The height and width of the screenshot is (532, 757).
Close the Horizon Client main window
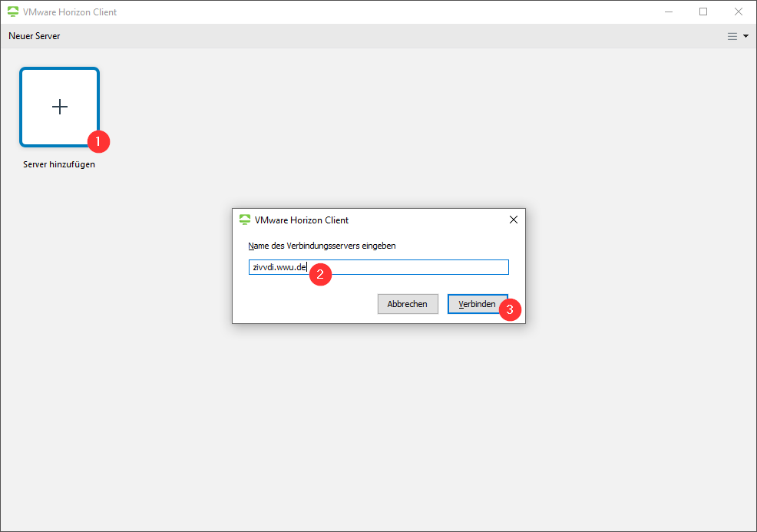tap(738, 12)
